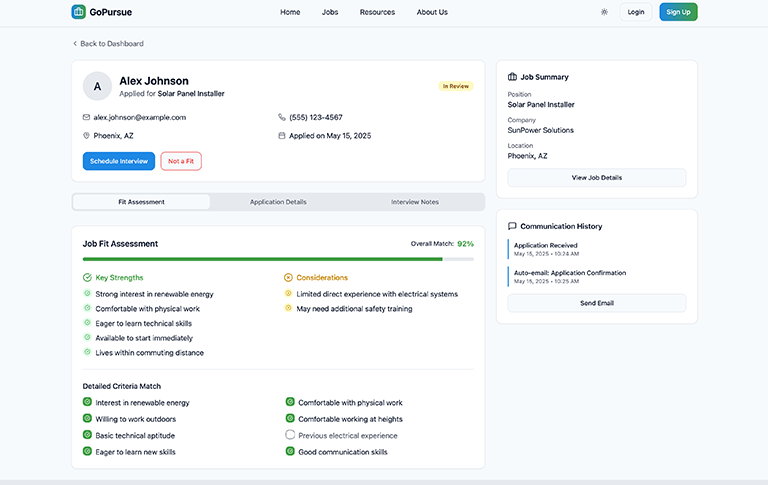Image resolution: width=768 pixels, height=485 pixels.
Task: Toggle the light/dark theme sun icon
Action: click(604, 12)
